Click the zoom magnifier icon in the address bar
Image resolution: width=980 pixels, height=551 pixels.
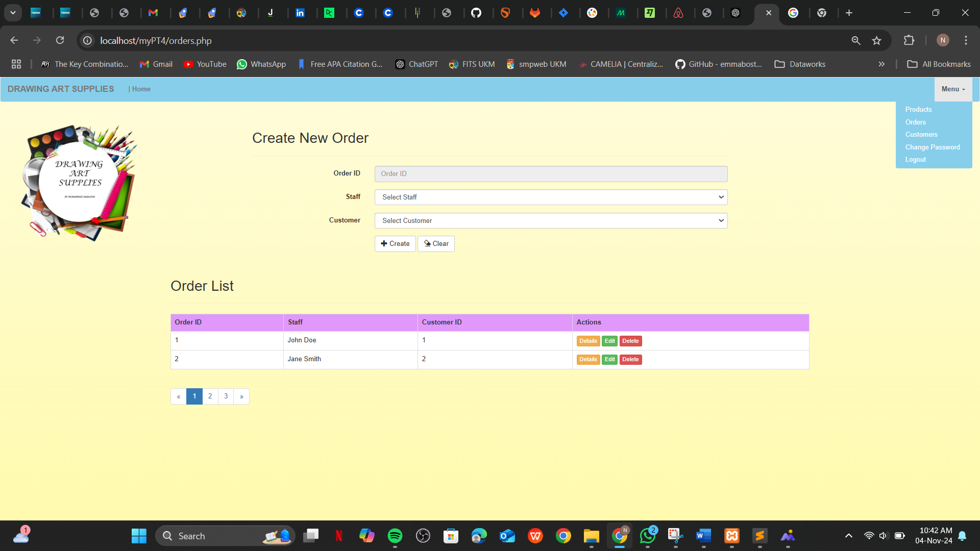pyautogui.click(x=856, y=40)
